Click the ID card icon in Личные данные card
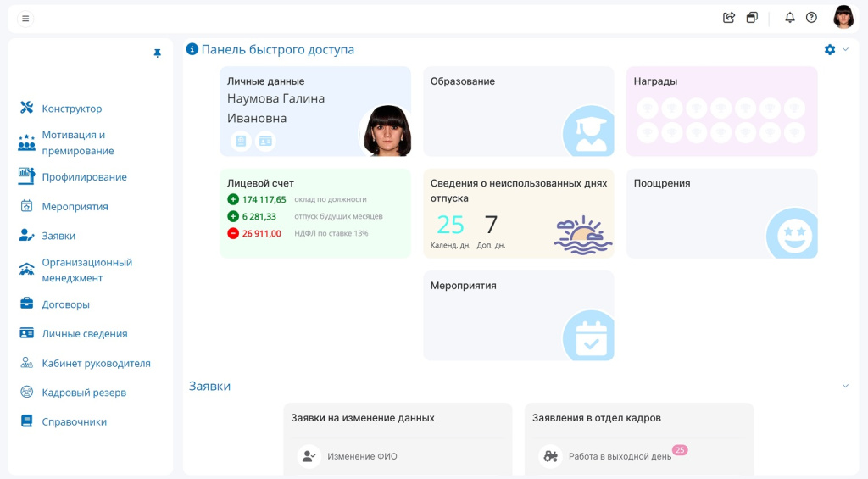This screenshot has width=868, height=479. click(x=265, y=142)
